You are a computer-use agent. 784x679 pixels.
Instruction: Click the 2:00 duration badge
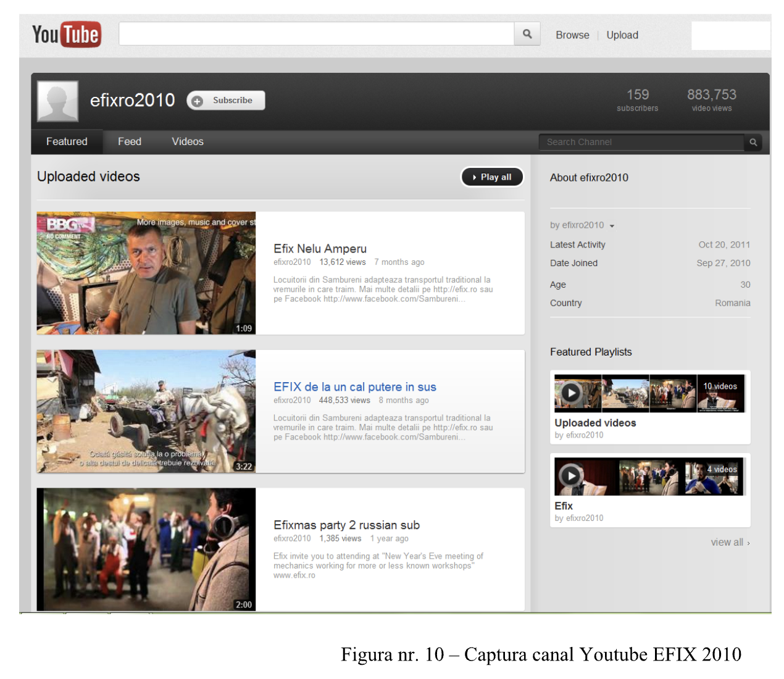(x=244, y=605)
